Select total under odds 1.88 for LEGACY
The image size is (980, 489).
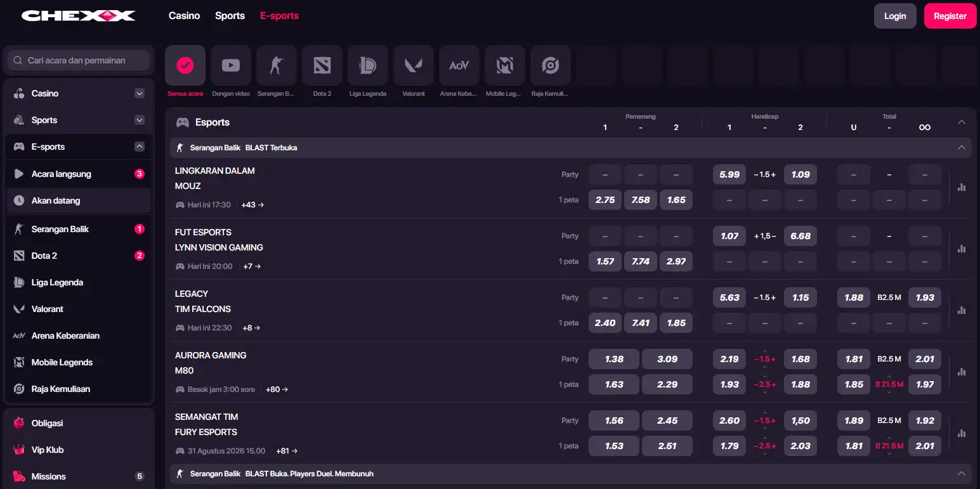click(854, 297)
